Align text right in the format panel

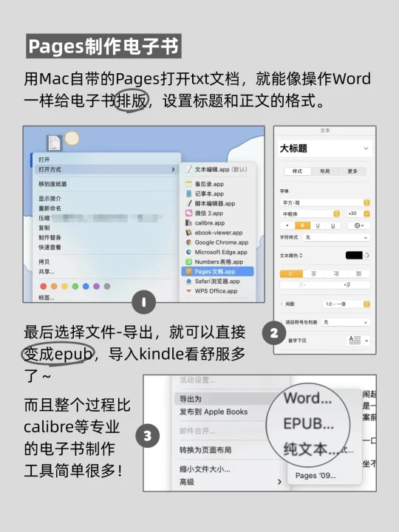(x=336, y=274)
